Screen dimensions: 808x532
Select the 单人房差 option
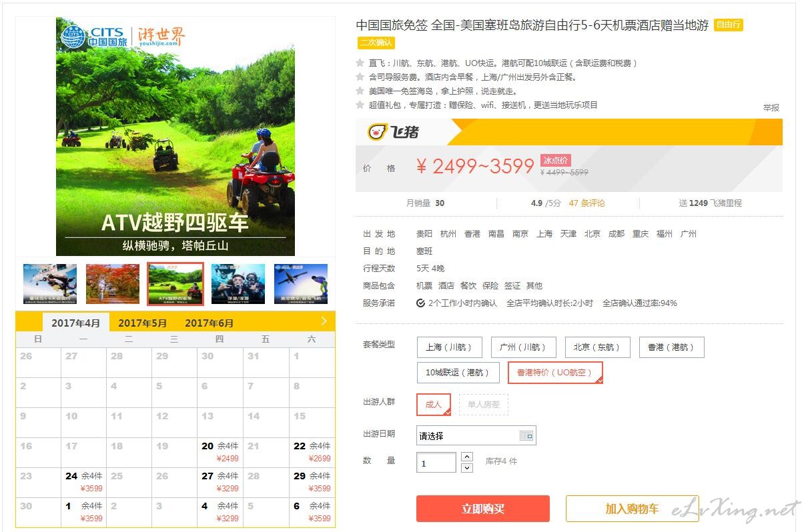[x=484, y=405]
